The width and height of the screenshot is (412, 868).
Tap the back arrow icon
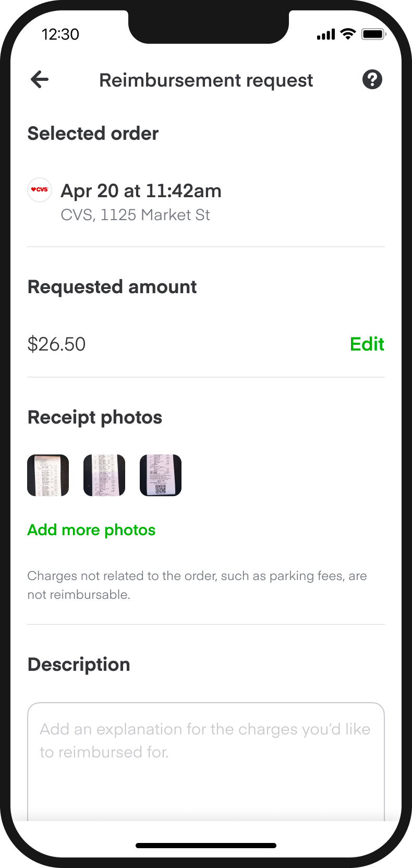[x=40, y=80]
